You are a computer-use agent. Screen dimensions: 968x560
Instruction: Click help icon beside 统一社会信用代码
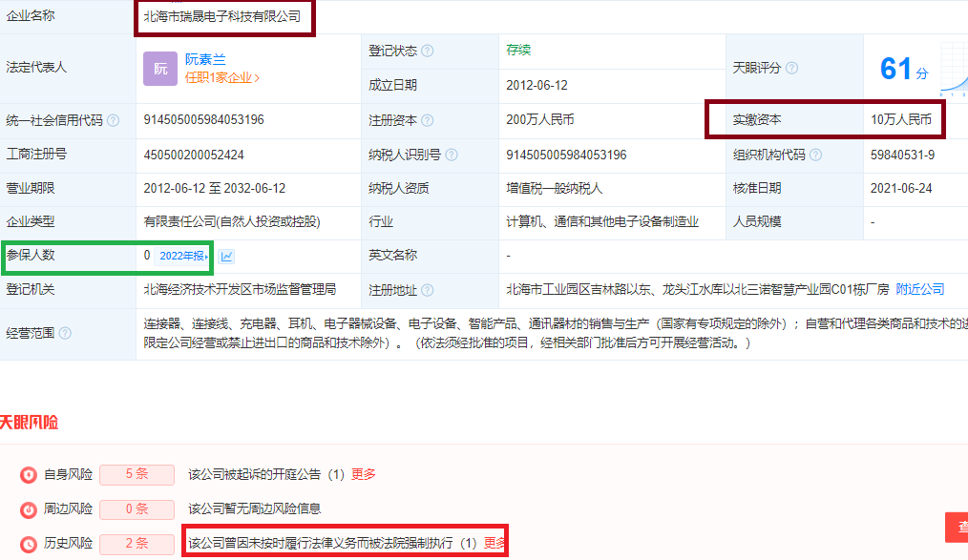[x=113, y=120]
